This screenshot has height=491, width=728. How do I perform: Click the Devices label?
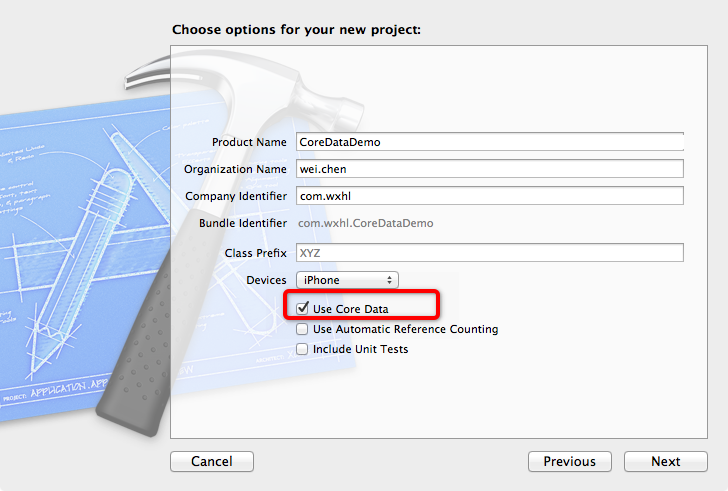266,280
